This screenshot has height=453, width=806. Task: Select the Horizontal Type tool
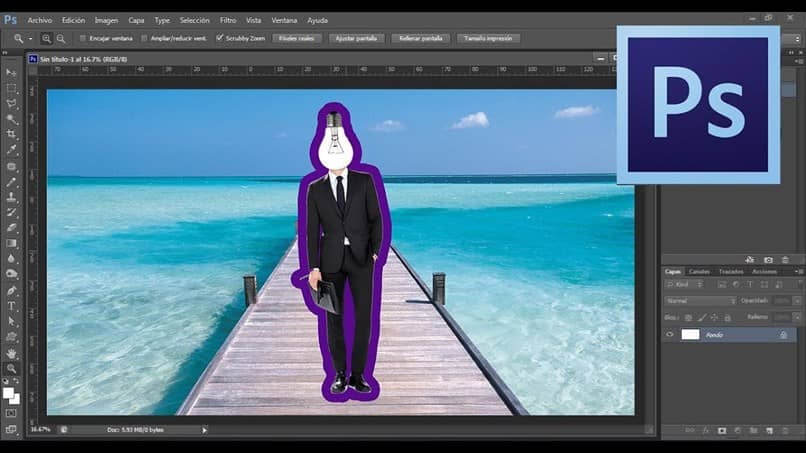(11, 306)
